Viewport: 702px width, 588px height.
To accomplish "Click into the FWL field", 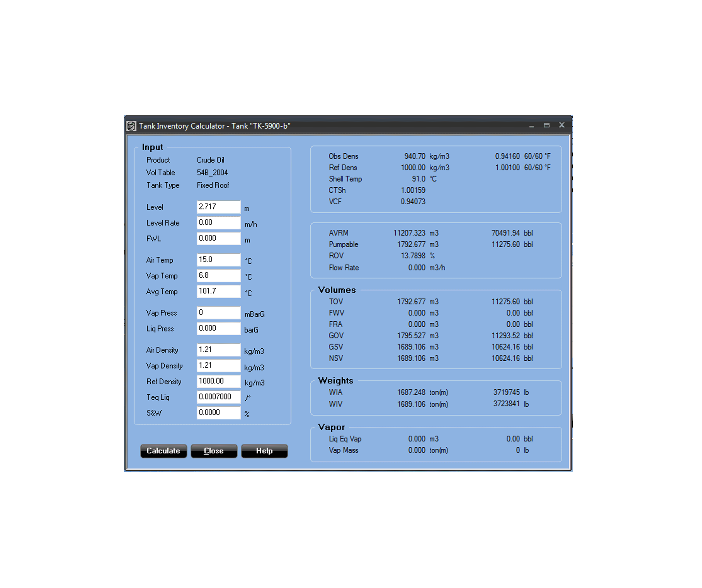I will [x=218, y=238].
